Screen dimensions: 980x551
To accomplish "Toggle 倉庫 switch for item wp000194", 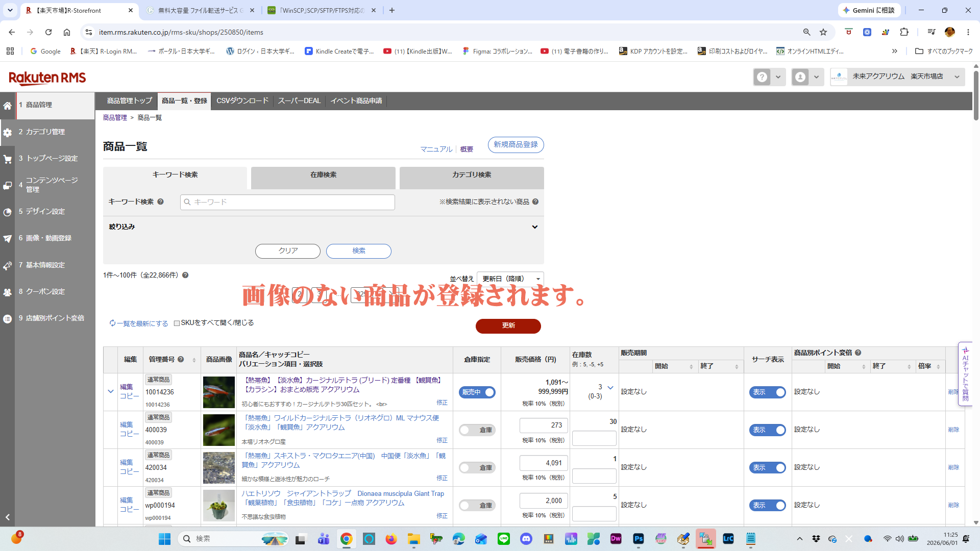I will coord(477,506).
